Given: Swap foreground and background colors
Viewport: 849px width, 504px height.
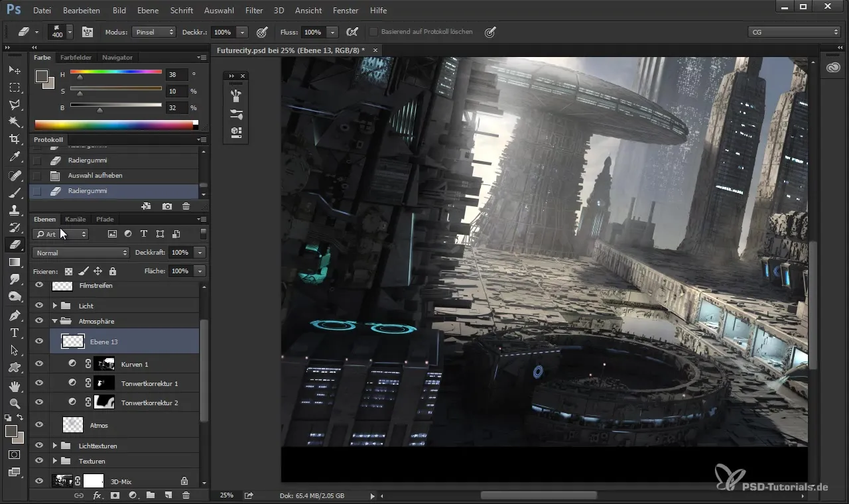Looking at the screenshot, I should point(21,418).
